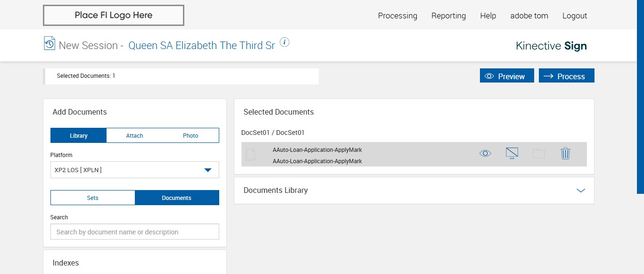The image size is (644, 274).
Task: Click the info icon next to the session name
Action: click(284, 42)
